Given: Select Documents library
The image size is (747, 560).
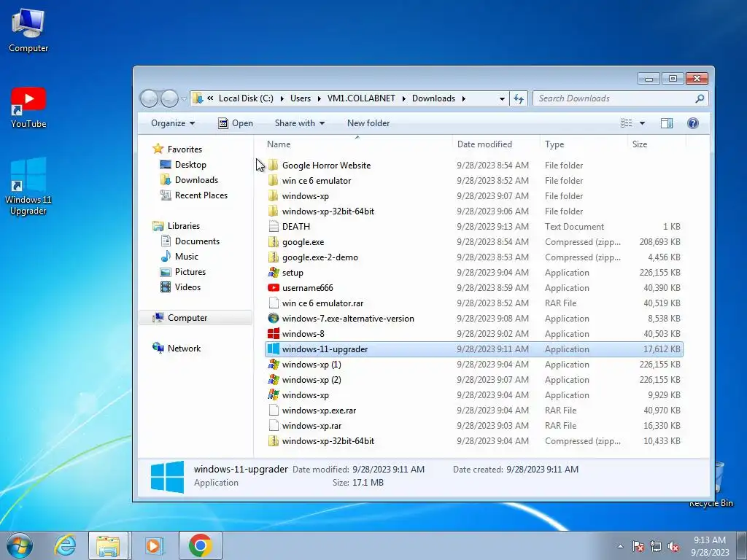Looking at the screenshot, I should [197, 241].
